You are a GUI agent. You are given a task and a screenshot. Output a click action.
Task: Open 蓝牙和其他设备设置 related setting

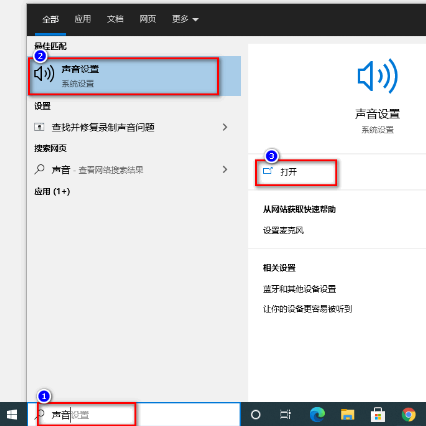click(299, 289)
